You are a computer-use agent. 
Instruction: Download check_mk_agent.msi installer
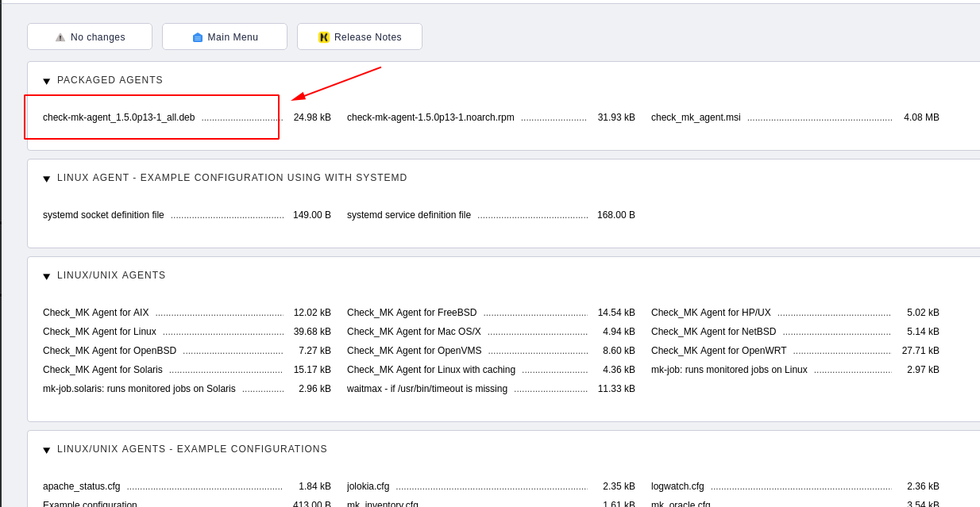point(696,117)
